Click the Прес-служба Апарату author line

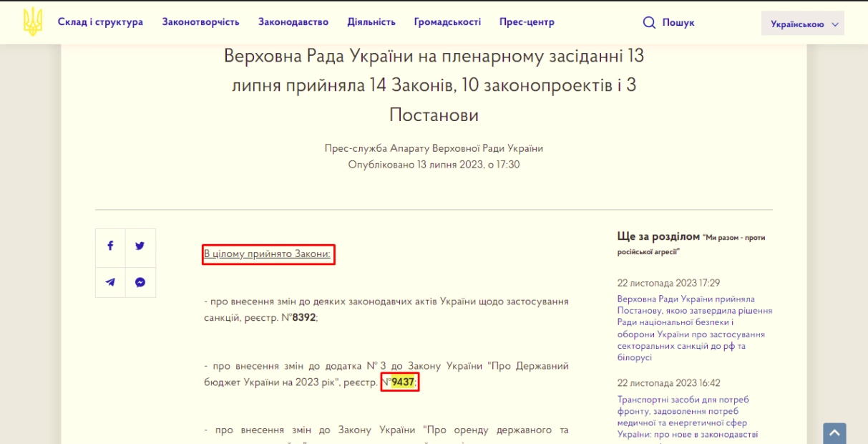click(434, 148)
